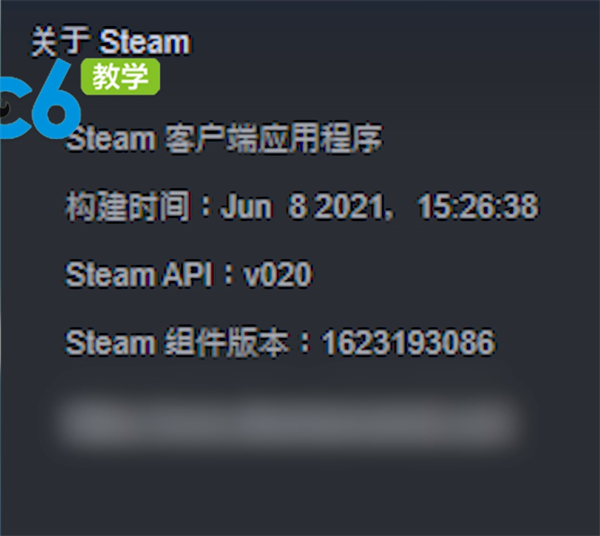Click the word Steam in the title
The width and height of the screenshot is (600, 536).
click(x=145, y=41)
